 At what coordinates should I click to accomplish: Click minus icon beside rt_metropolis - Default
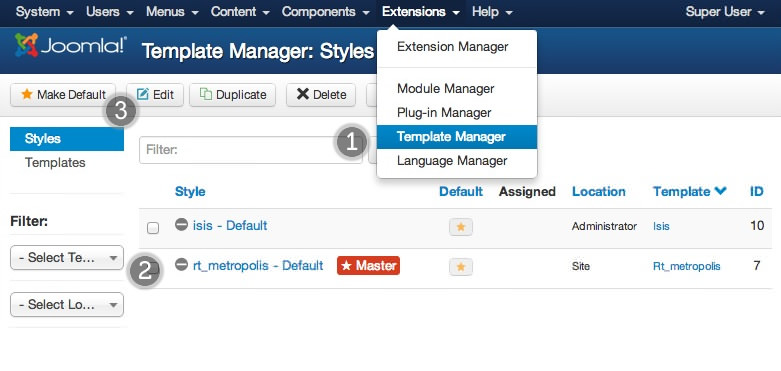click(181, 265)
